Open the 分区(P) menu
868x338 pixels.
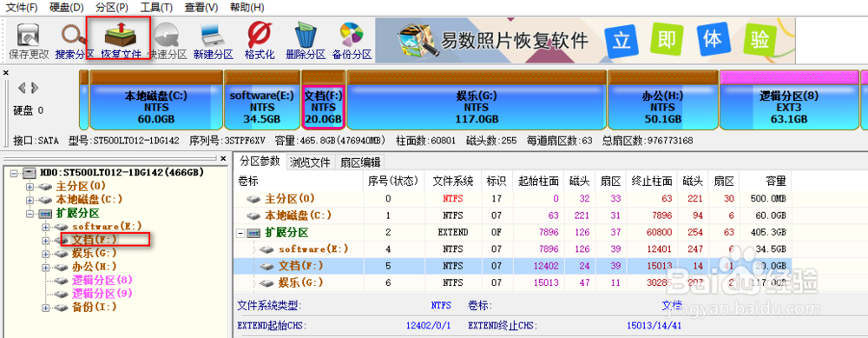[x=111, y=8]
